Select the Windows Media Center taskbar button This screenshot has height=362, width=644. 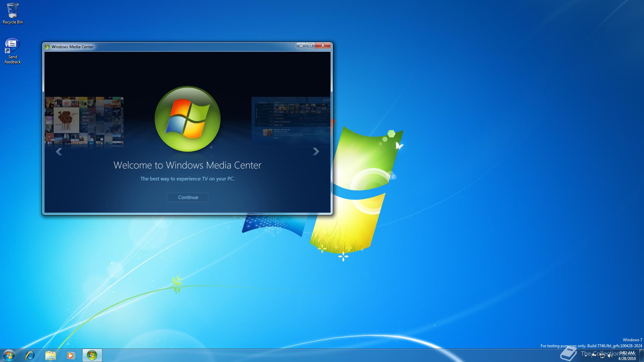(92, 355)
